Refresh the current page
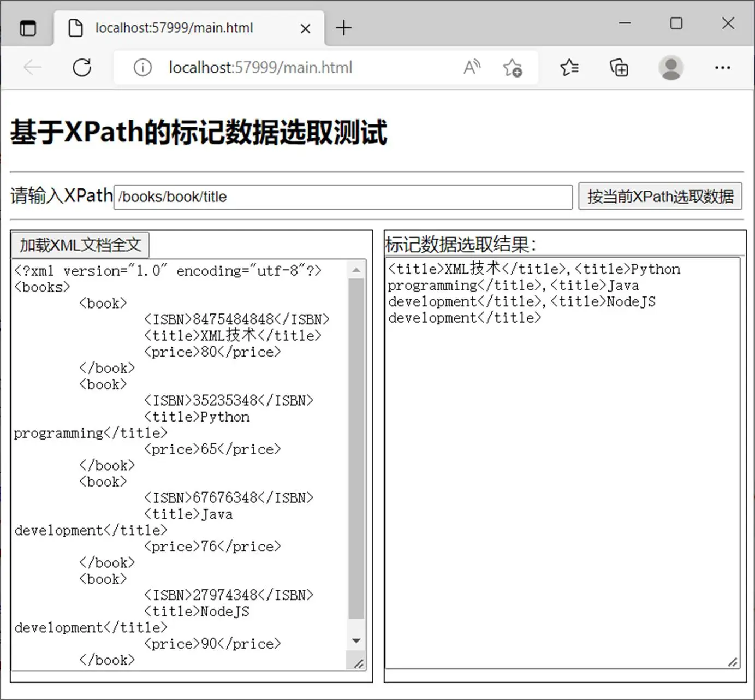The width and height of the screenshot is (755, 700). point(82,68)
